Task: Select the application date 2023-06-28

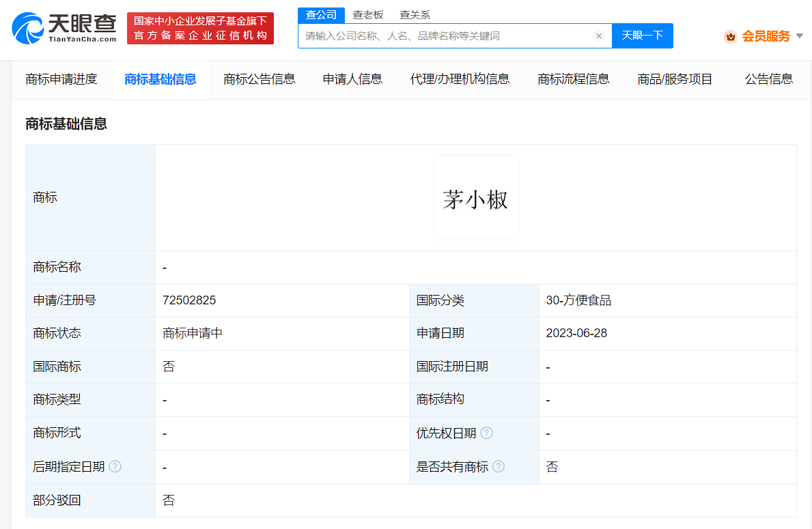Action: click(576, 333)
